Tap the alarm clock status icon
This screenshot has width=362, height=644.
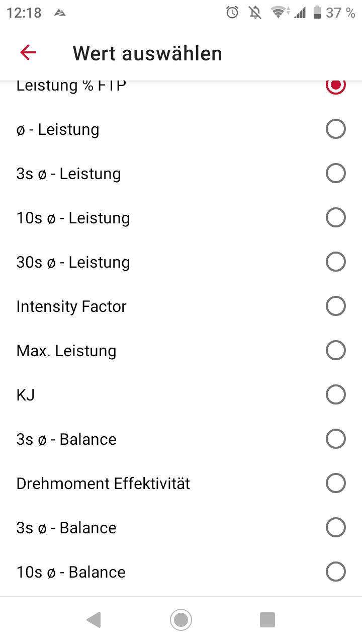click(x=232, y=13)
